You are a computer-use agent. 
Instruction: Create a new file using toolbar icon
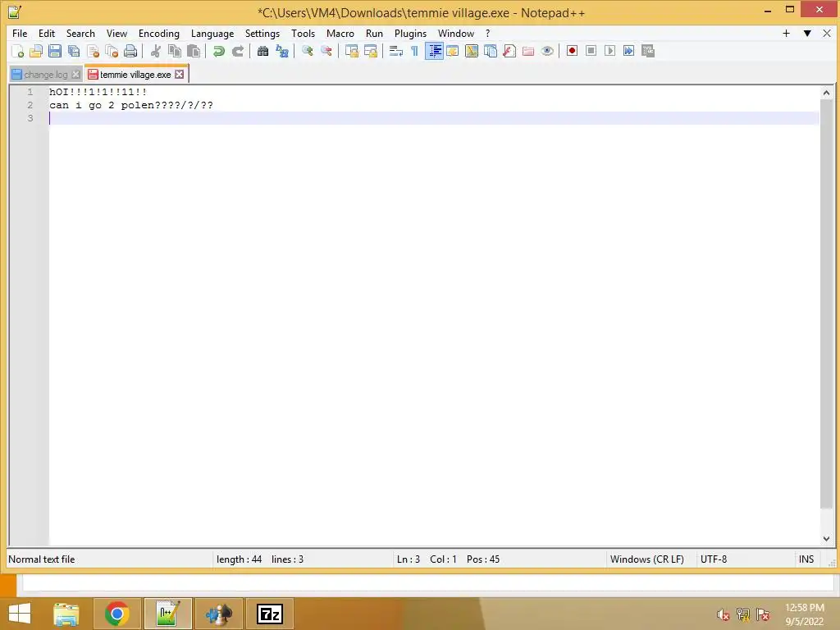tap(17, 51)
